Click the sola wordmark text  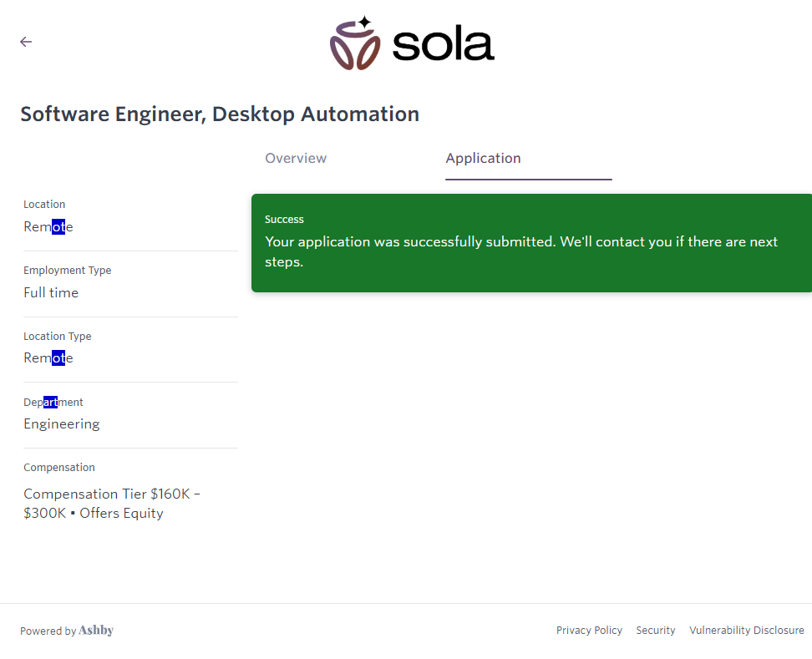tap(443, 45)
